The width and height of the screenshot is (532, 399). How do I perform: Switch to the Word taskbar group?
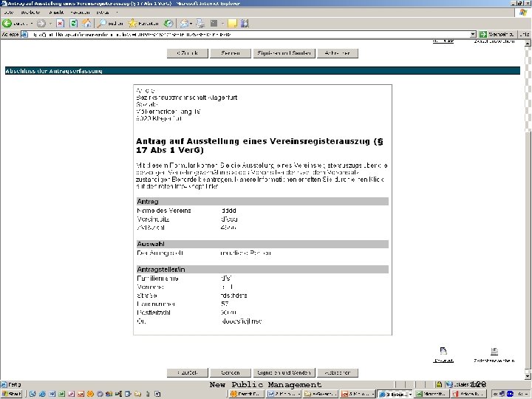coord(284,394)
